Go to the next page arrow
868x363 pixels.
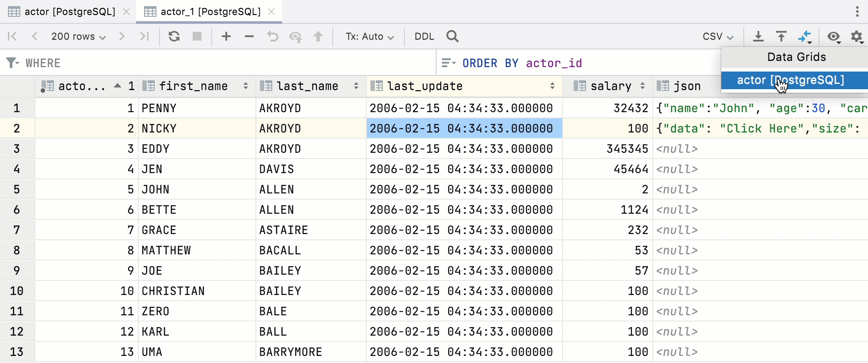point(122,36)
